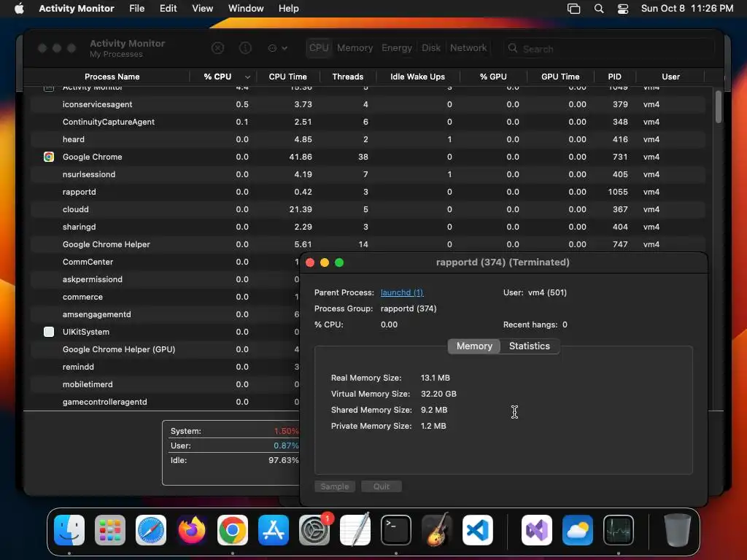Click the UIKitSystem process icon
The image size is (747, 560).
[49, 332]
